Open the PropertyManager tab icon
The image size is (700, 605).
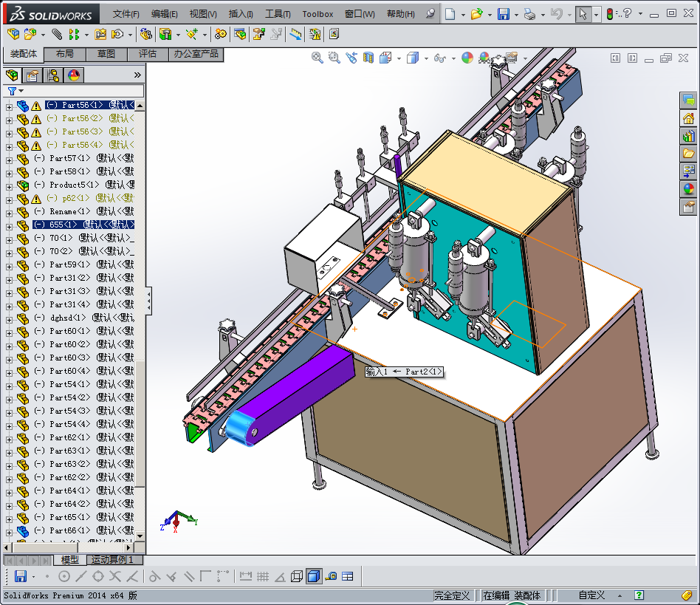tap(32, 75)
